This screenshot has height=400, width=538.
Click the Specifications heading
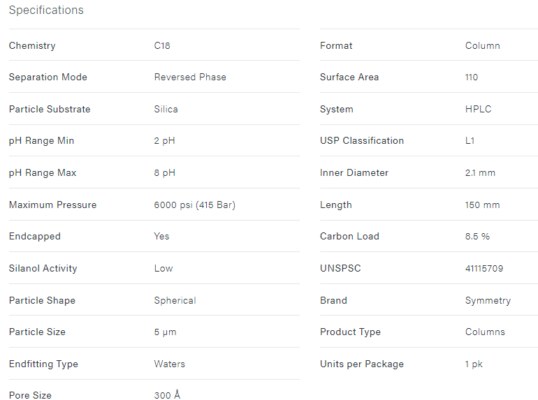pos(46,10)
